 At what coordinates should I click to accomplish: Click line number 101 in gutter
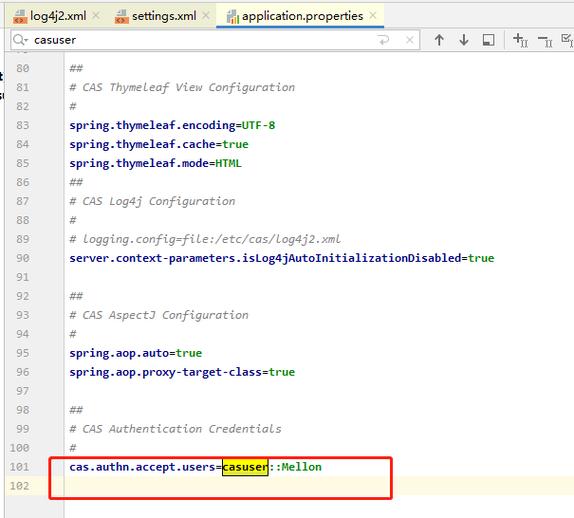(x=19, y=467)
